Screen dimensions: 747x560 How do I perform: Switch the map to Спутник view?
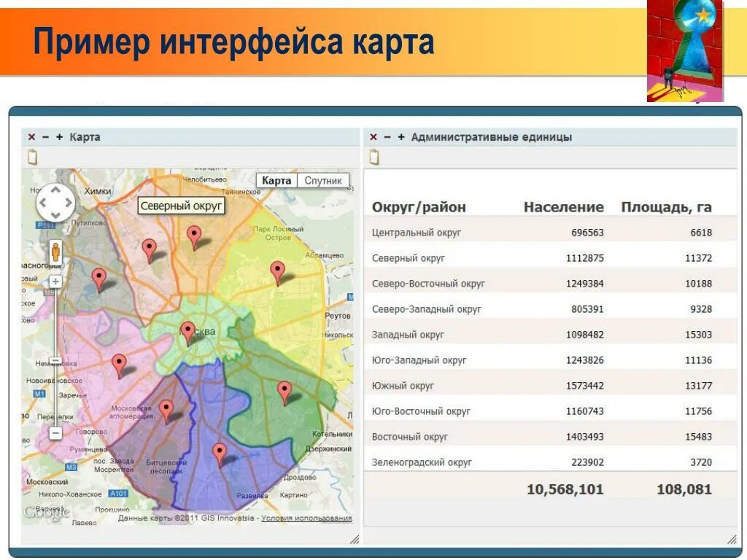tap(323, 181)
